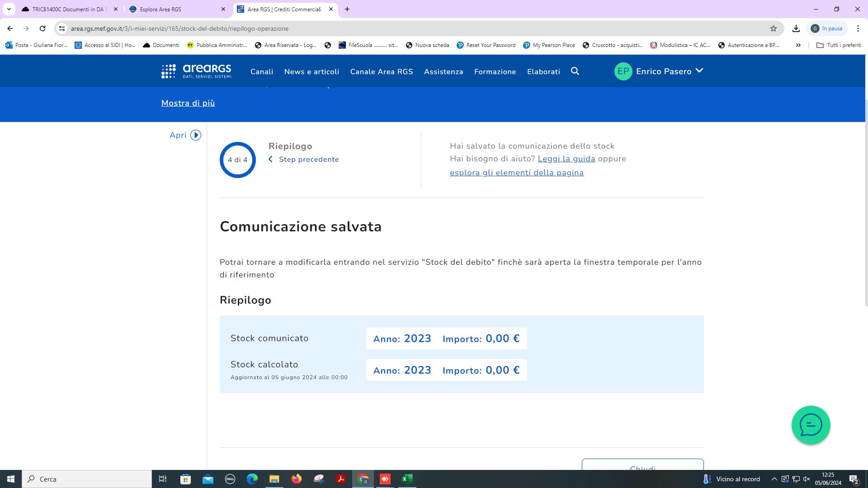Click Leggi la guida link

(566, 159)
